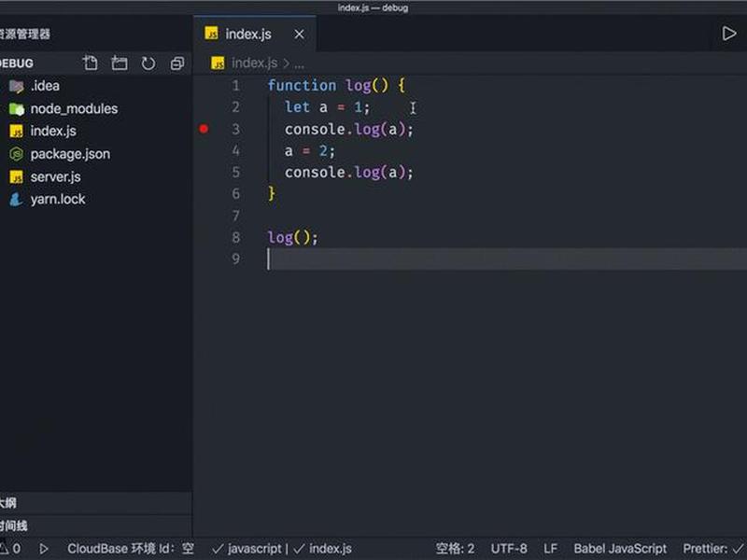Image resolution: width=747 pixels, height=560 pixels.
Task: Expand the 时间线 timeline panel
Action: coord(96,525)
